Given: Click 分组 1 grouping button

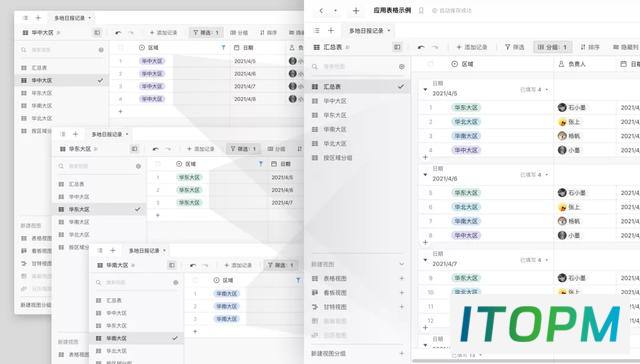Looking at the screenshot, I should click(552, 47).
